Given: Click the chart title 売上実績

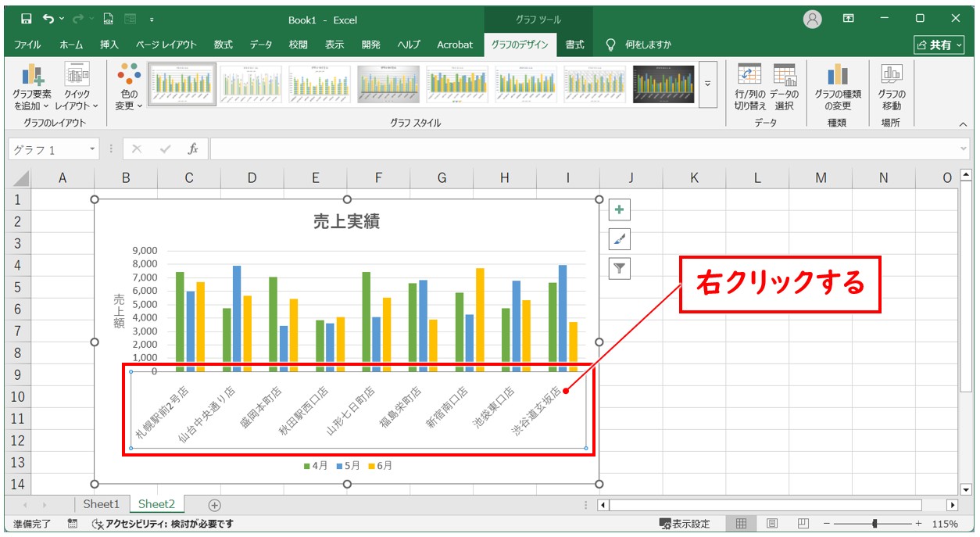Looking at the screenshot, I should 346,221.
